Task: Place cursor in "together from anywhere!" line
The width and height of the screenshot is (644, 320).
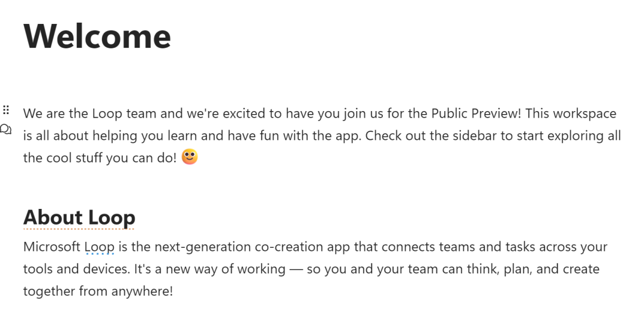Action: click(98, 291)
